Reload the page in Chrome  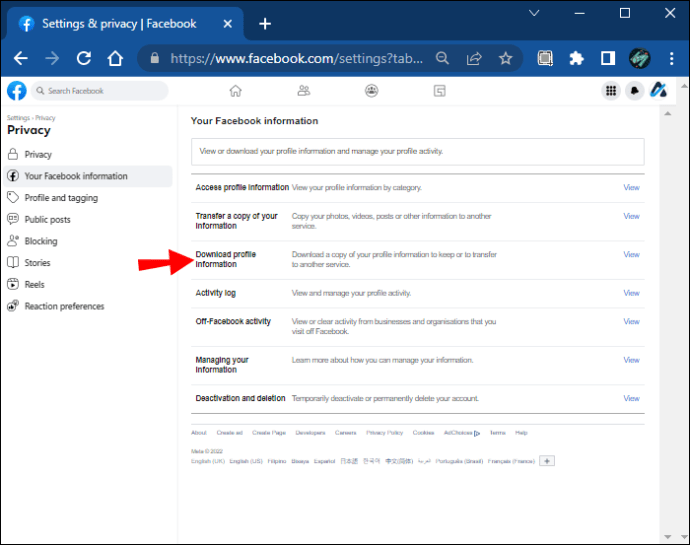point(84,59)
